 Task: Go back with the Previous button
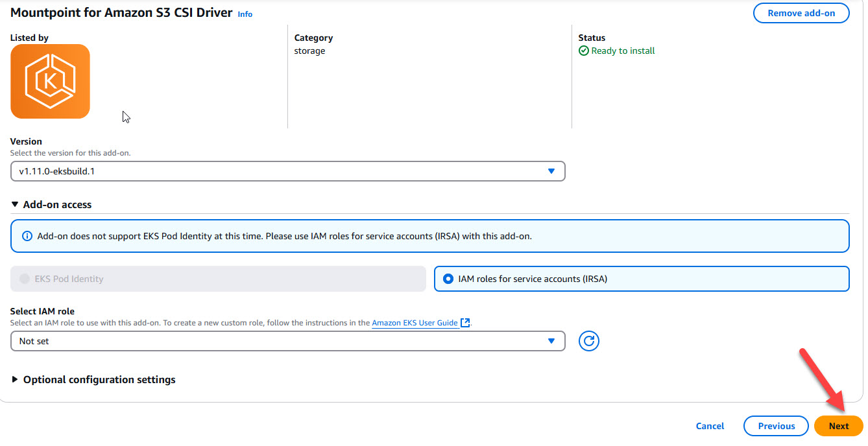776,426
